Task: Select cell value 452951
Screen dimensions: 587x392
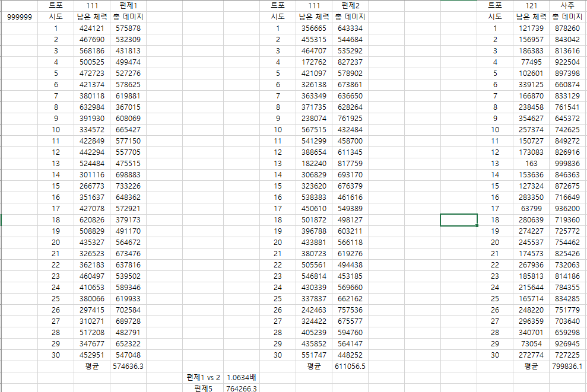Action: (x=92, y=355)
